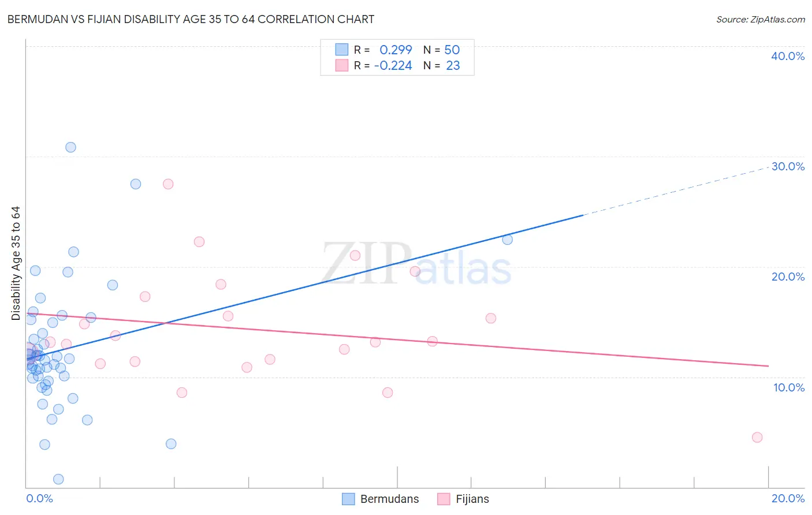Click the ZIPatlas watermark in chart center

click(416, 264)
